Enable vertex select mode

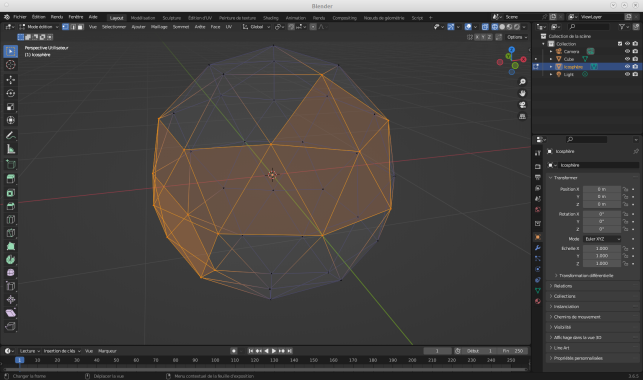click(65, 27)
